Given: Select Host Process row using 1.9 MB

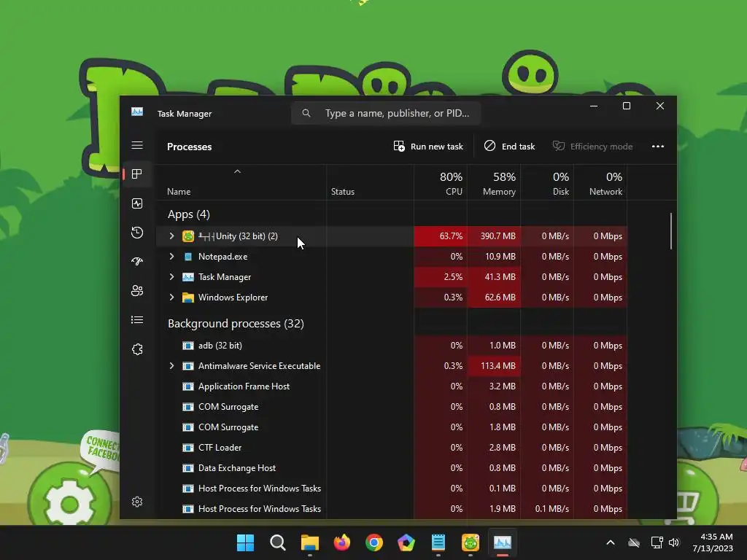Looking at the screenshot, I should click(392, 509).
